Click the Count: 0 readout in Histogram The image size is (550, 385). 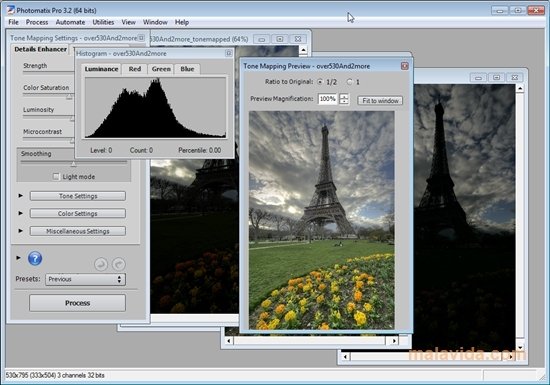pos(141,150)
